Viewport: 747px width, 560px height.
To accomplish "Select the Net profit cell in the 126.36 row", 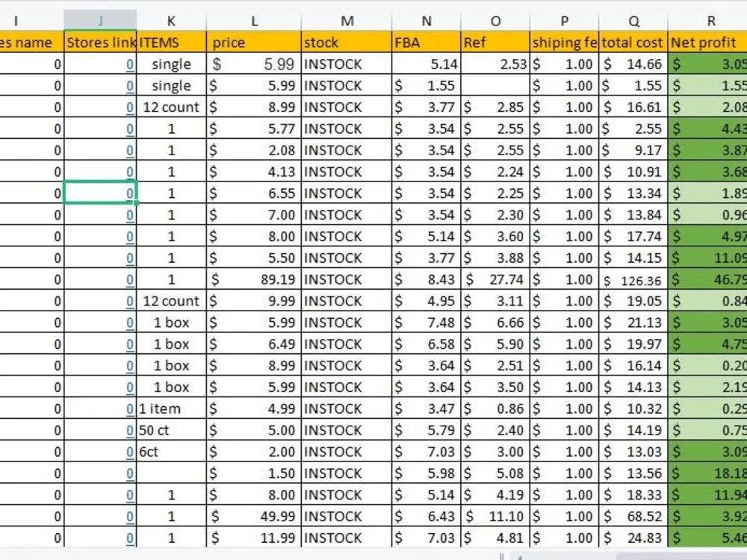I will tap(707, 279).
